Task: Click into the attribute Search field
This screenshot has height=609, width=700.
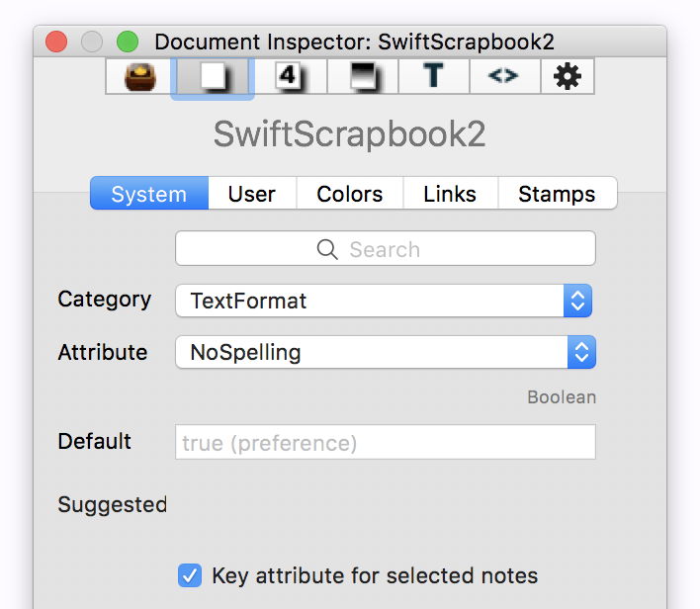Action: [x=386, y=249]
